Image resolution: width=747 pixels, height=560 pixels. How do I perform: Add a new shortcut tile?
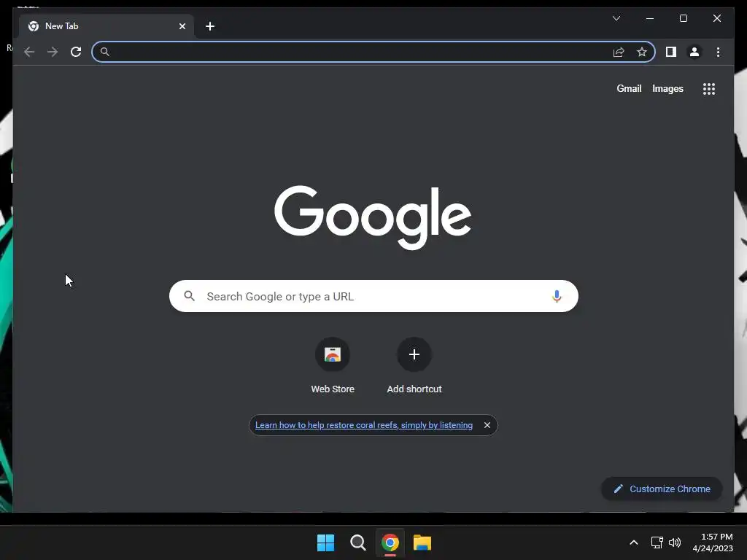pyautogui.click(x=414, y=366)
